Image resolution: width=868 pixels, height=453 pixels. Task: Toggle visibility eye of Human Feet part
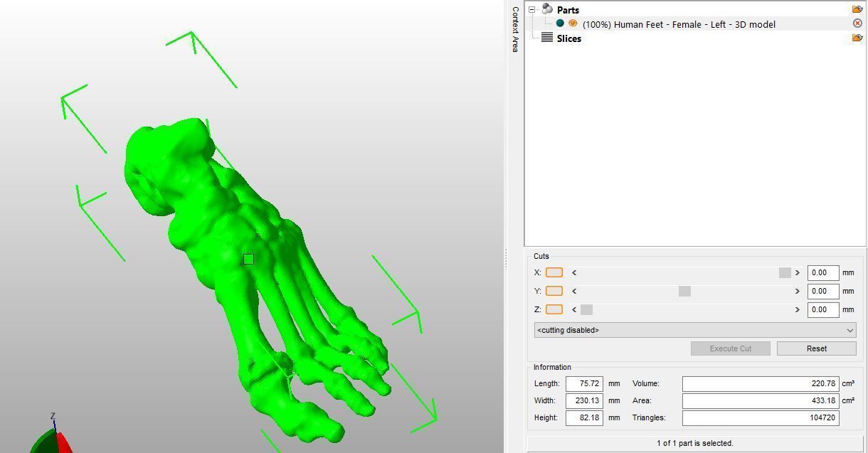coord(573,23)
